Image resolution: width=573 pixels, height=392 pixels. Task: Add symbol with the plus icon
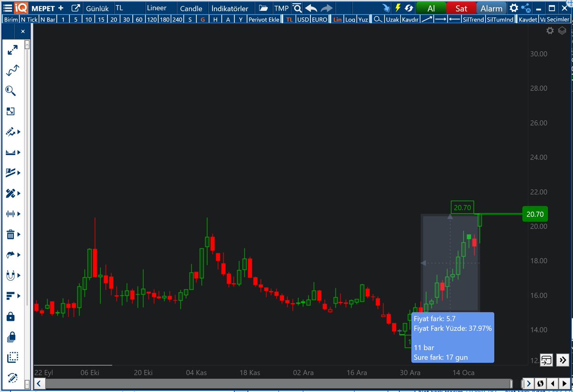61,8
